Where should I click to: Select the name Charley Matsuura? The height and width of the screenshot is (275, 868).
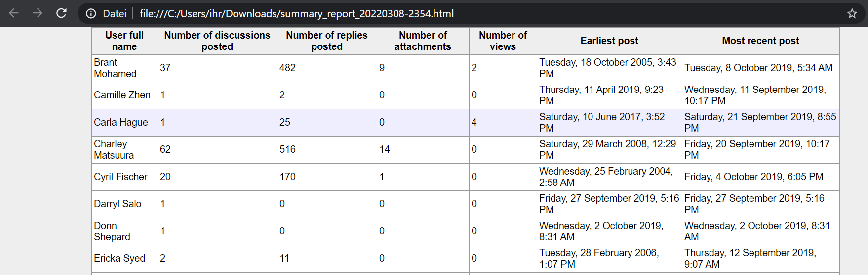114,150
